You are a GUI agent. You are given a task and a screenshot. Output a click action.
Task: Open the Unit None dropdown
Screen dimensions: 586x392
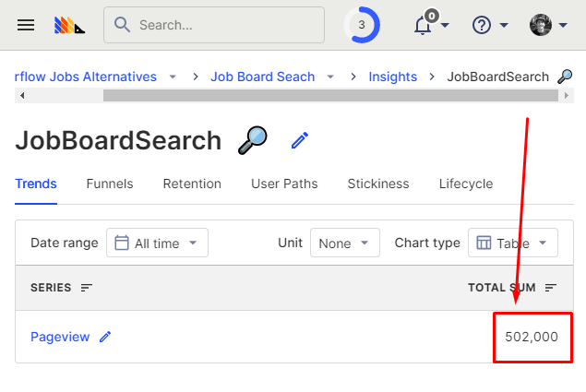(345, 243)
